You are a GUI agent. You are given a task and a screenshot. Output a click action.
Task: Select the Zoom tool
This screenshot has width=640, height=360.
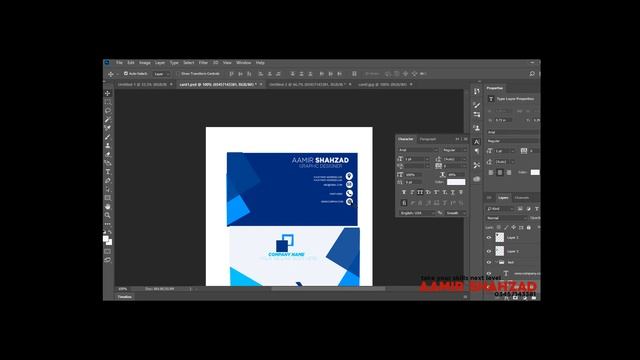click(x=108, y=215)
